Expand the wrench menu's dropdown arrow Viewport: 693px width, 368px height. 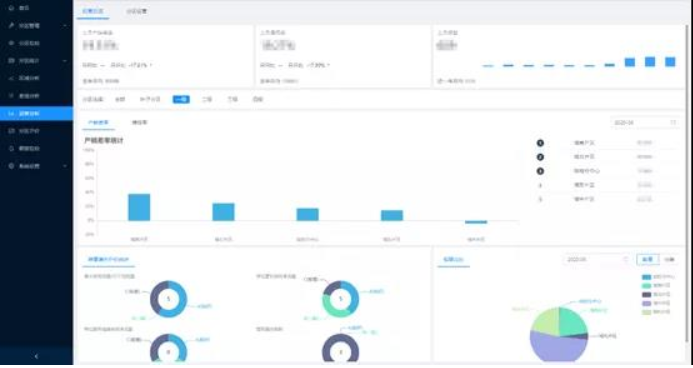coord(65,26)
